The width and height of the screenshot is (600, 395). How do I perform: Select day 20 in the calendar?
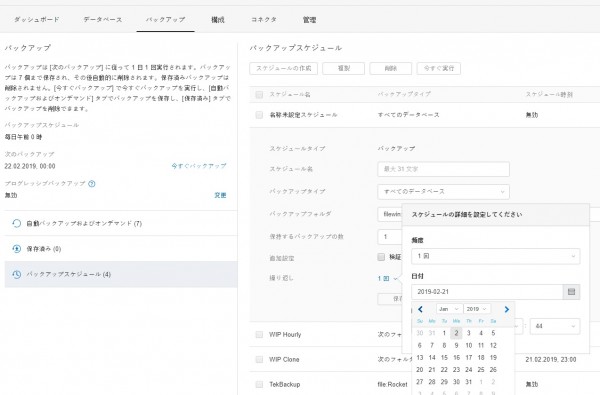click(420, 370)
